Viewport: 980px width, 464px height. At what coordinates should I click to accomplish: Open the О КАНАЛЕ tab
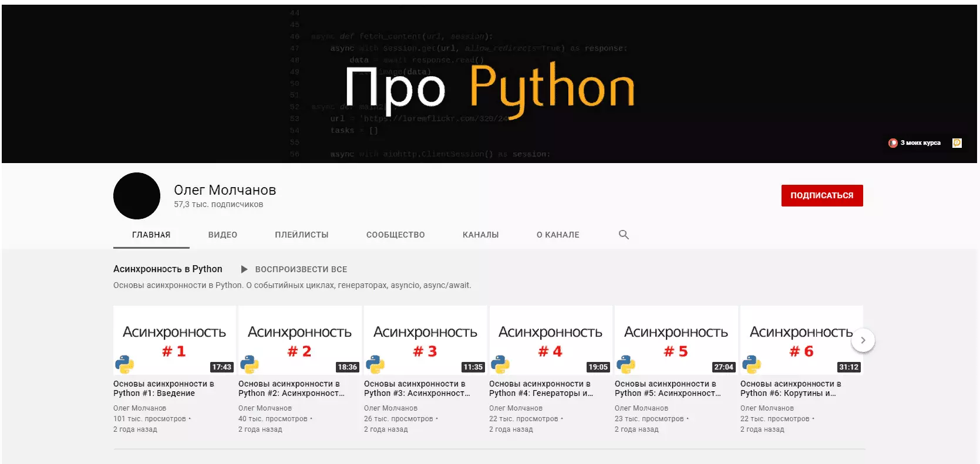(558, 235)
